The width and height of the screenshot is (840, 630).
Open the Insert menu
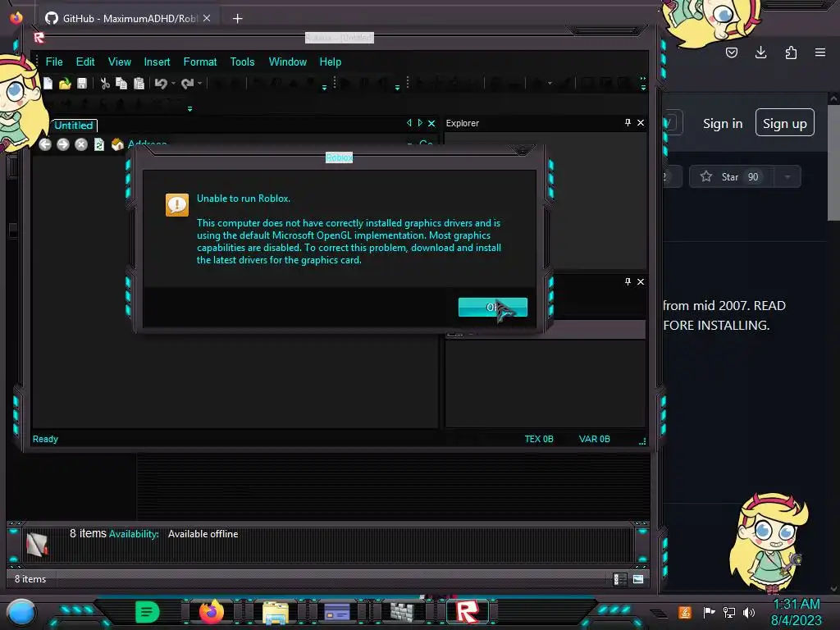[x=157, y=62]
